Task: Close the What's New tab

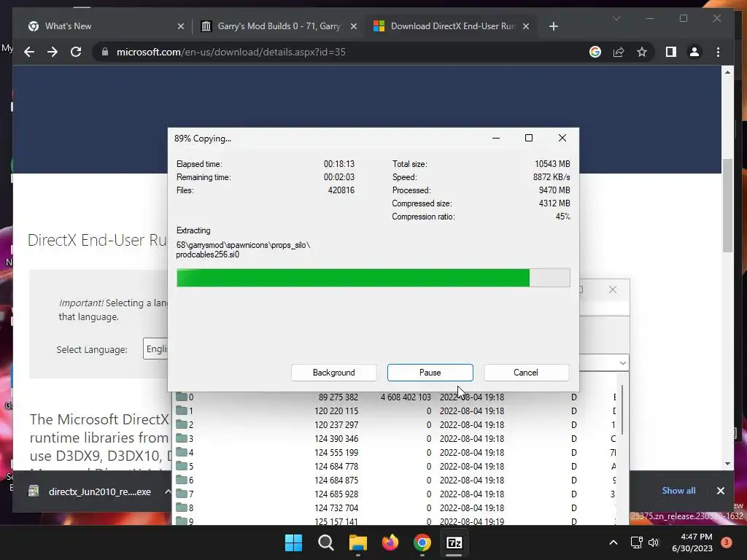Action: pos(181,26)
